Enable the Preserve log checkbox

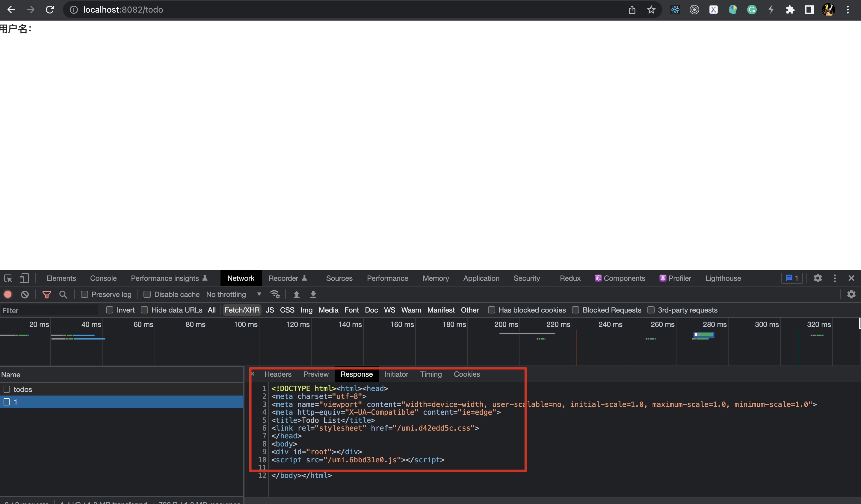pos(84,294)
